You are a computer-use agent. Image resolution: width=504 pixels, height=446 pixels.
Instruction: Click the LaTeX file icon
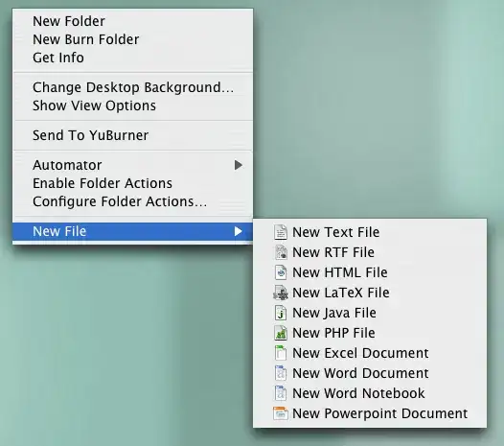pyautogui.click(x=281, y=293)
